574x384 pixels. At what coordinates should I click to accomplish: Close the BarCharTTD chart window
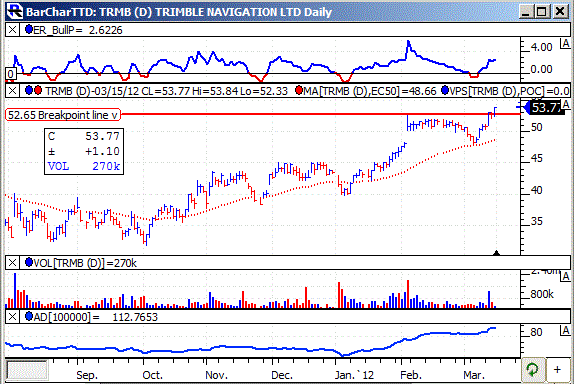[560, 11]
